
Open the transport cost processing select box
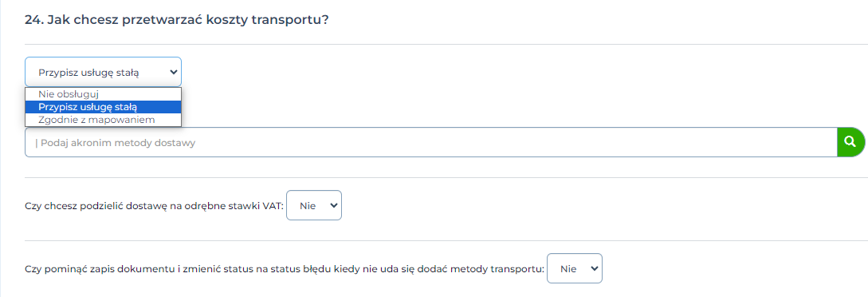tap(103, 72)
